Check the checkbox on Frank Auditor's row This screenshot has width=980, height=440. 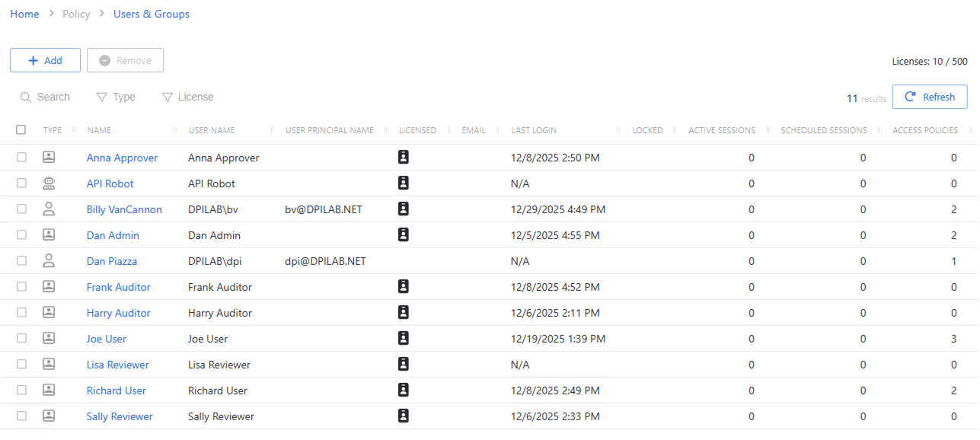21,286
